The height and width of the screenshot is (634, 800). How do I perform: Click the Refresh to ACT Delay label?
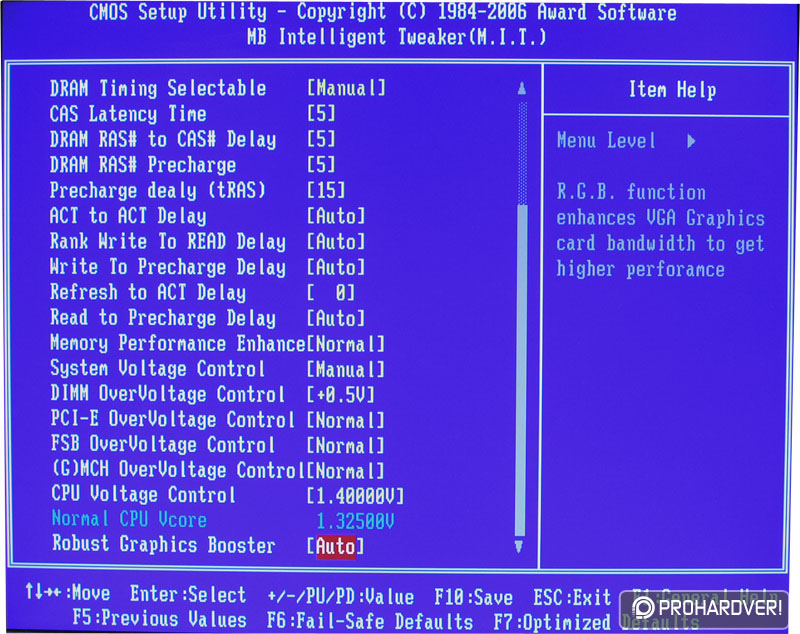coord(148,292)
